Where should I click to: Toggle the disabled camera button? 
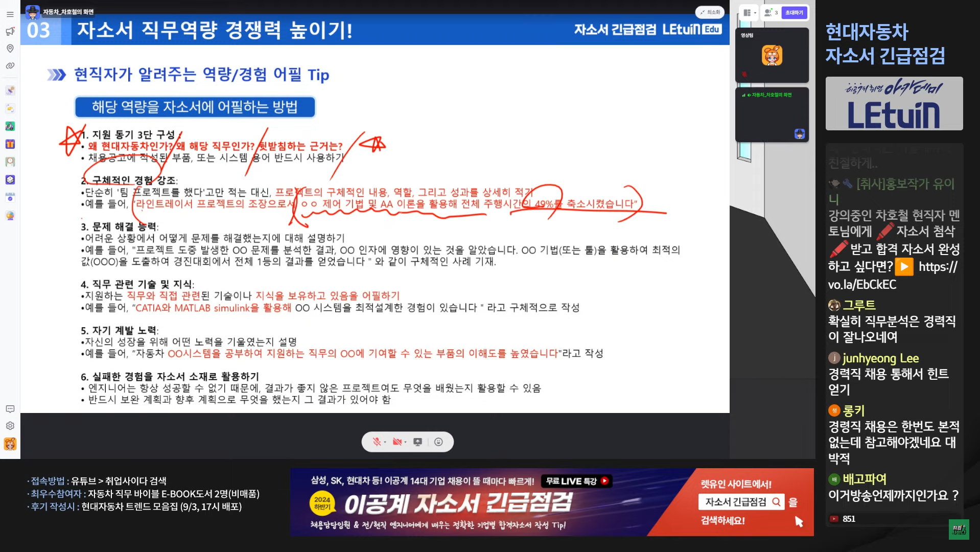397,442
